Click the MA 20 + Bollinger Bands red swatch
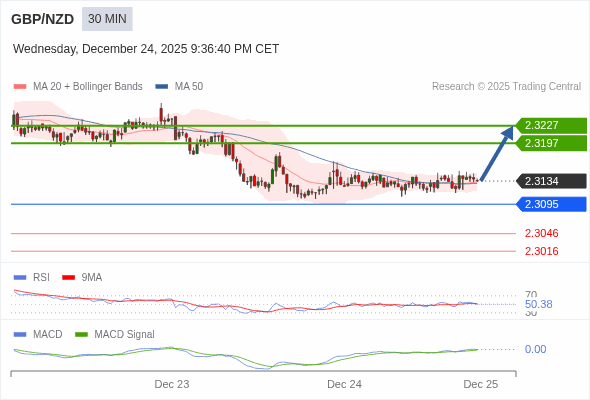Image resolution: width=590 pixels, height=400 pixels. (20, 87)
